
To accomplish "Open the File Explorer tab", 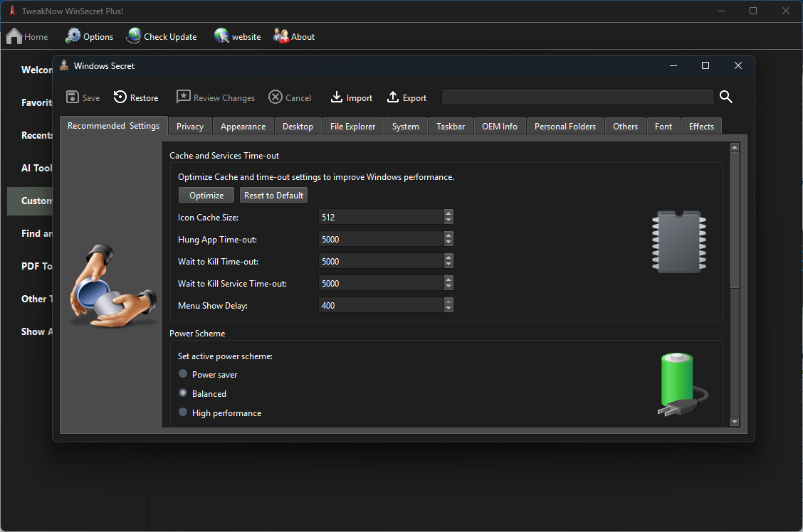I will coord(352,127).
